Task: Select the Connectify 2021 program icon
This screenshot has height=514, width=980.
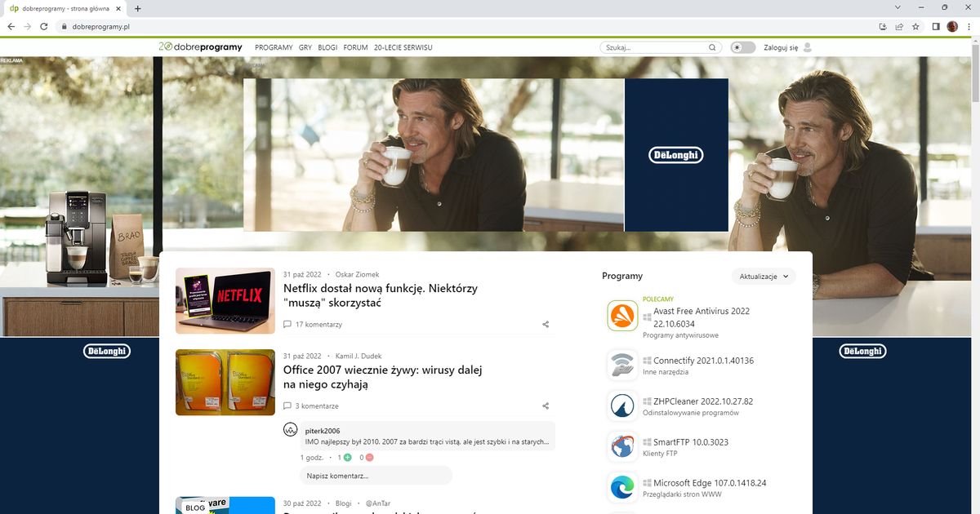Action: pos(622,365)
